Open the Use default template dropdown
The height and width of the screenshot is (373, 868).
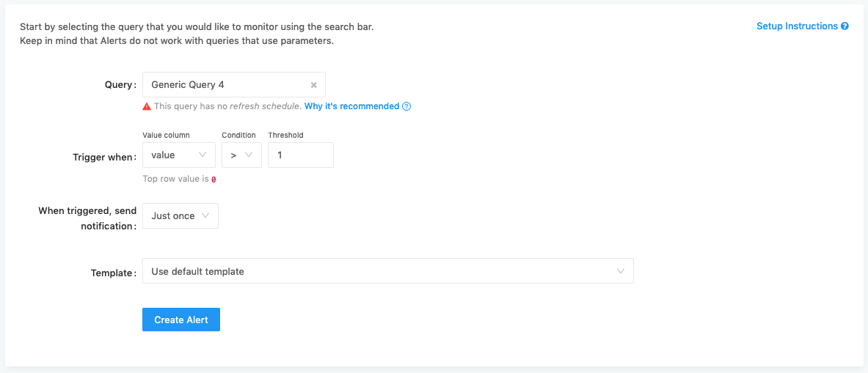pos(387,271)
